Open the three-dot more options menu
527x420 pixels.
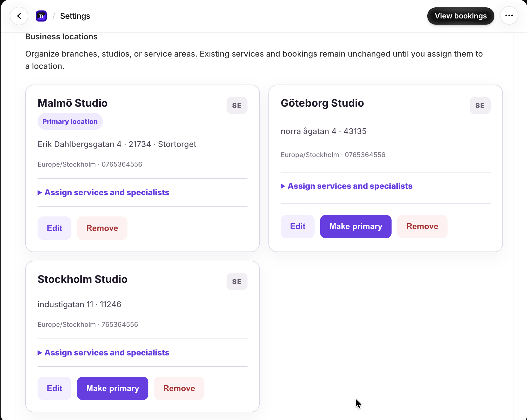click(x=509, y=16)
